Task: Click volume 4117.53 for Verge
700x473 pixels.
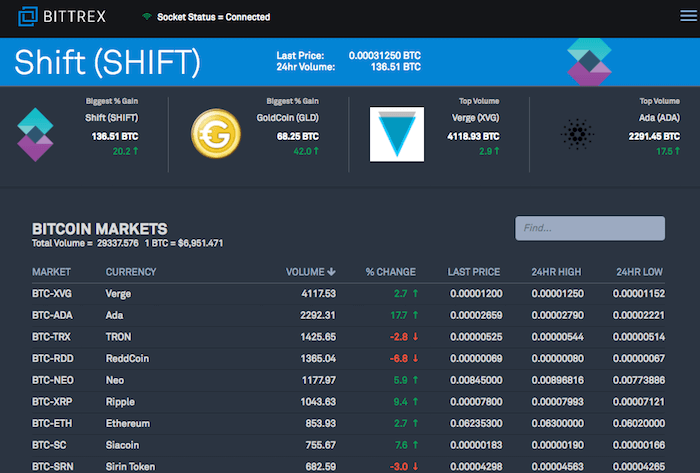Action: 318,294
